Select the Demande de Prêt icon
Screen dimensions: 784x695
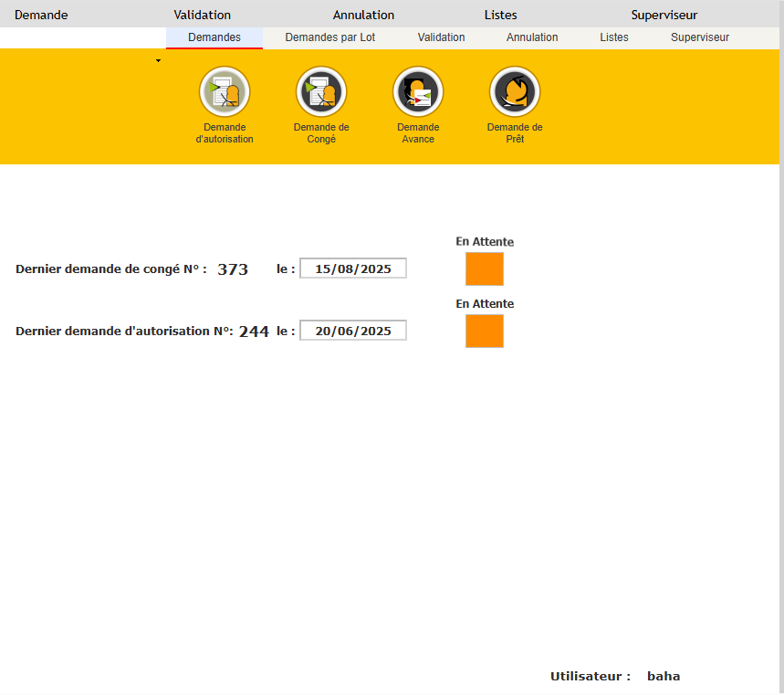pos(515,91)
